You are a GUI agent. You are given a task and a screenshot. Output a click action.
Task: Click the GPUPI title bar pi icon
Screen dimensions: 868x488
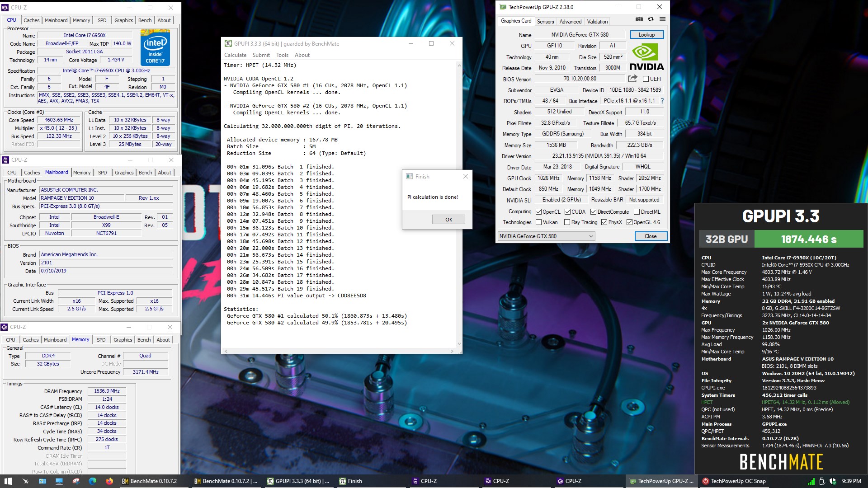click(228, 43)
